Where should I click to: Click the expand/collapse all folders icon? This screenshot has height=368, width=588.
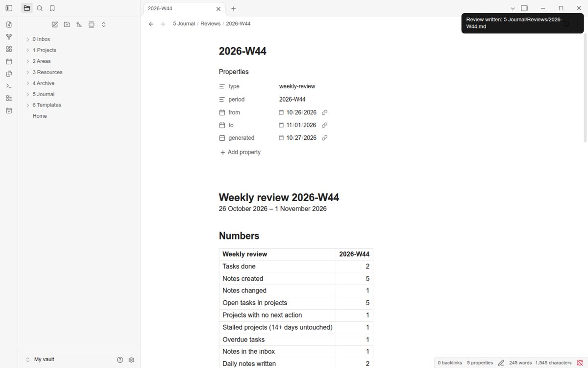[104, 25]
